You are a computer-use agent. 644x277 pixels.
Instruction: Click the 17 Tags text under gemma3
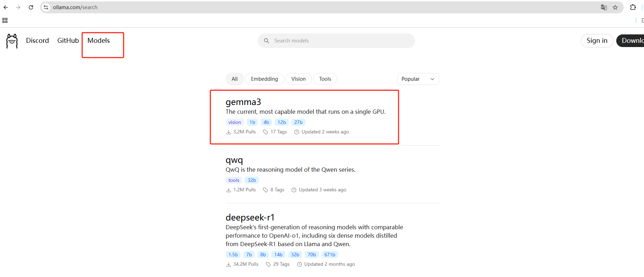pyautogui.click(x=278, y=132)
